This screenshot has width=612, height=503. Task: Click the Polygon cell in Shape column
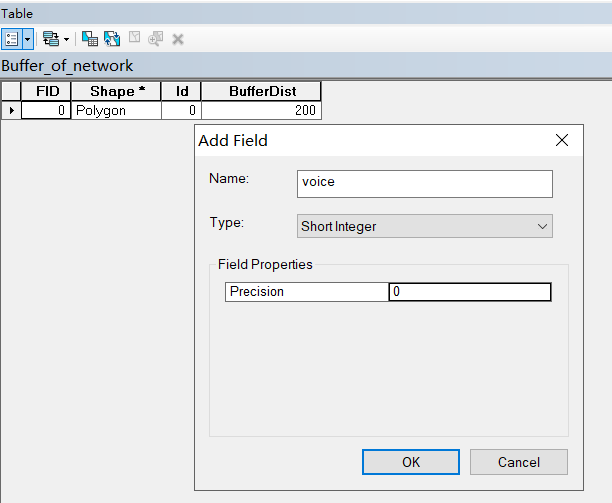[x=116, y=110]
